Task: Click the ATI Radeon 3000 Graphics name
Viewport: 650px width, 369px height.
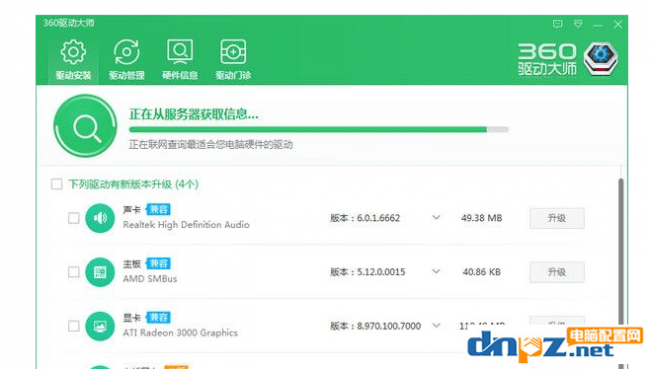Action: (x=180, y=333)
